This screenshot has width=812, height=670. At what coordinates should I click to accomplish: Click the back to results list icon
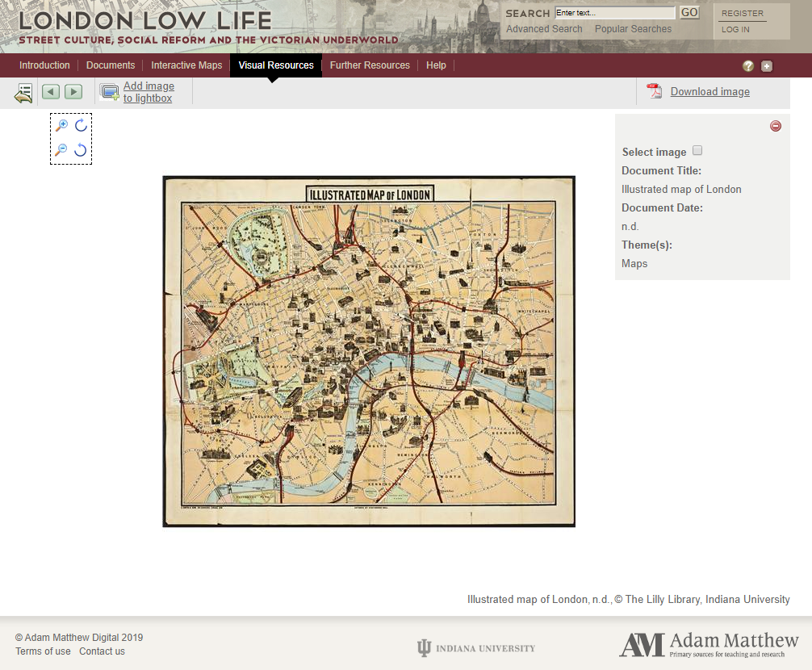coord(23,93)
